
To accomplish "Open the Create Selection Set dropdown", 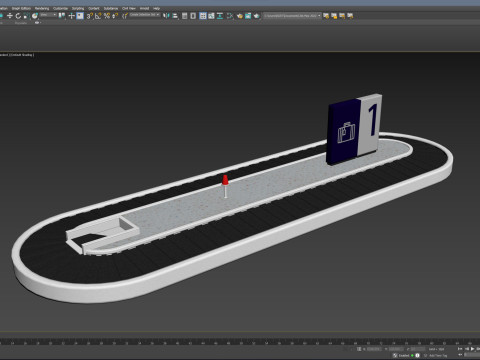I will (145, 15).
